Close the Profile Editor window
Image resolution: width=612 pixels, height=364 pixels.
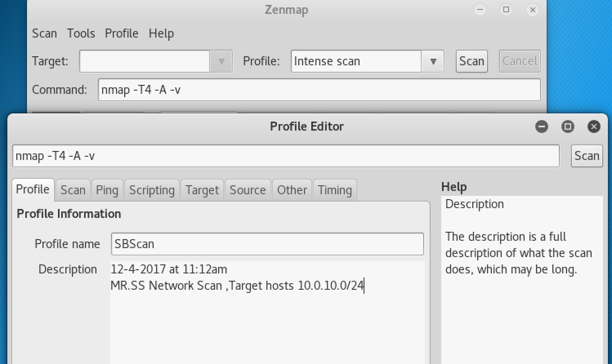pyautogui.click(x=594, y=127)
